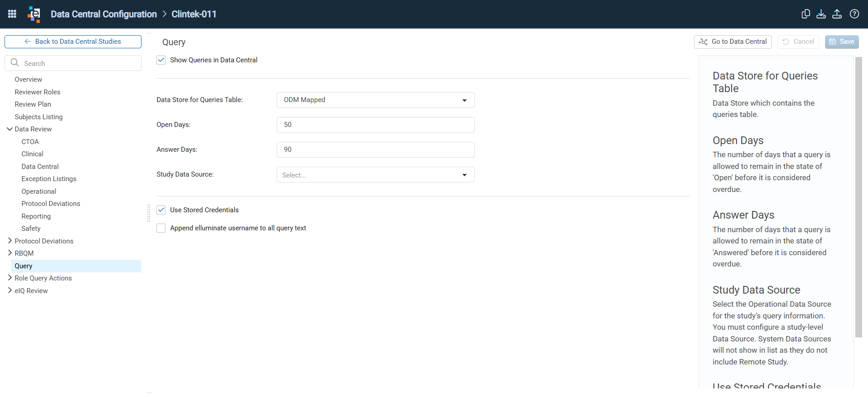Click the Cancel button
This screenshot has height=397, width=868.
point(798,42)
